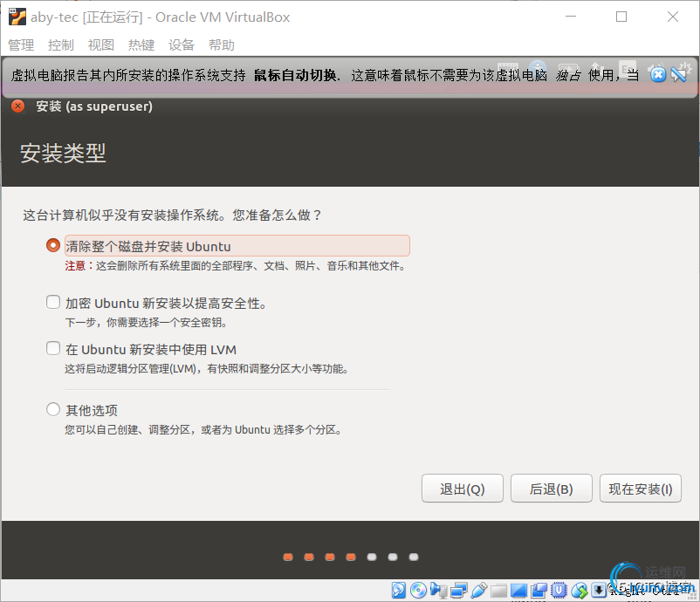Click the network adapters status icon
This screenshot has height=602, width=700.
(x=458, y=590)
